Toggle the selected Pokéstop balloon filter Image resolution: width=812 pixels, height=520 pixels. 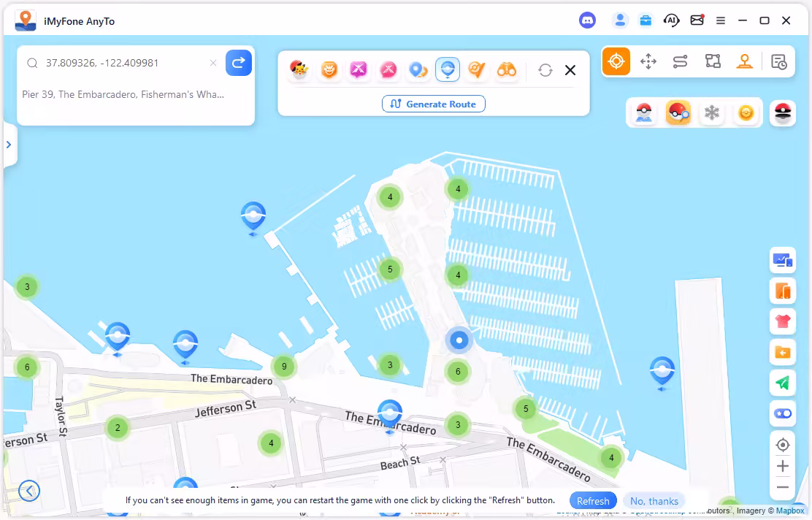[448, 69]
